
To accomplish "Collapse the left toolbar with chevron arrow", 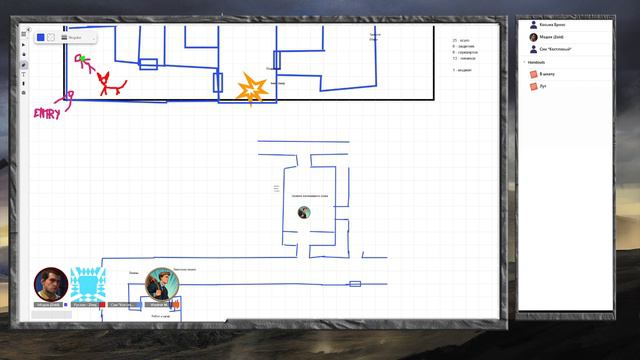I will (x=29, y=29).
